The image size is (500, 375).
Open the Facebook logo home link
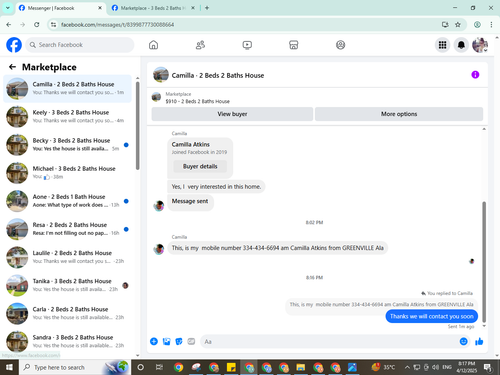pos(14,45)
